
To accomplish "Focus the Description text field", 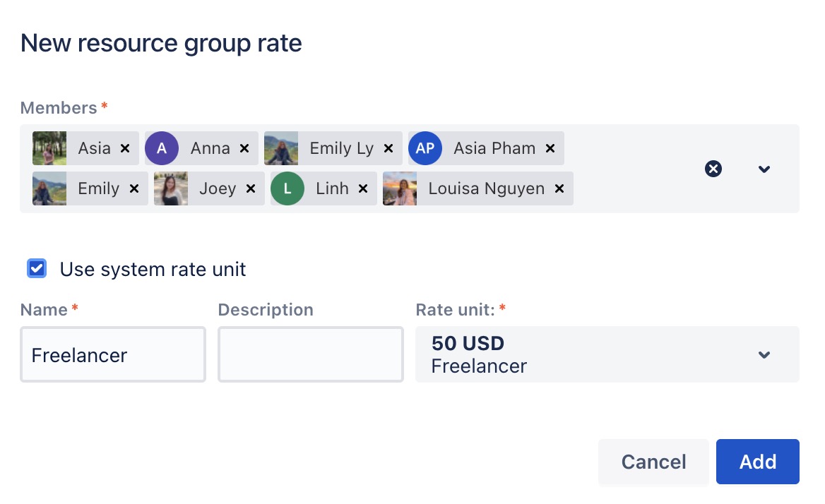I will pyautogui.click(x=311, y=354).
